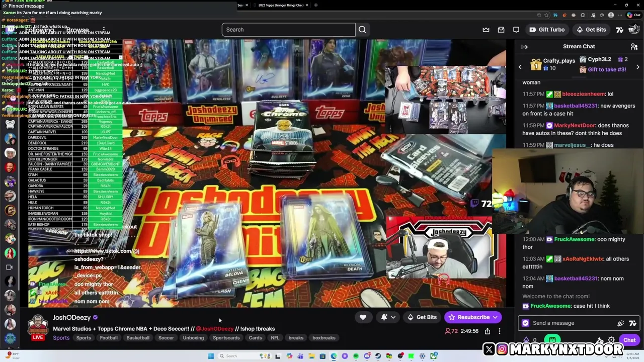This screenshot has height=362, width=644.
Task: Click marveljesus_ username in chat
Action: click(572, 145)
